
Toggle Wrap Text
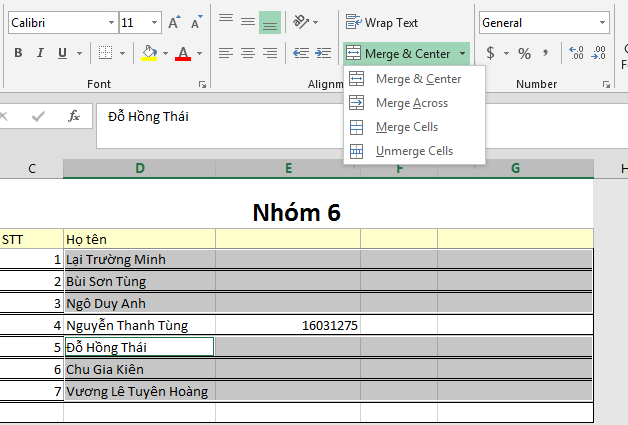[382, 22]
